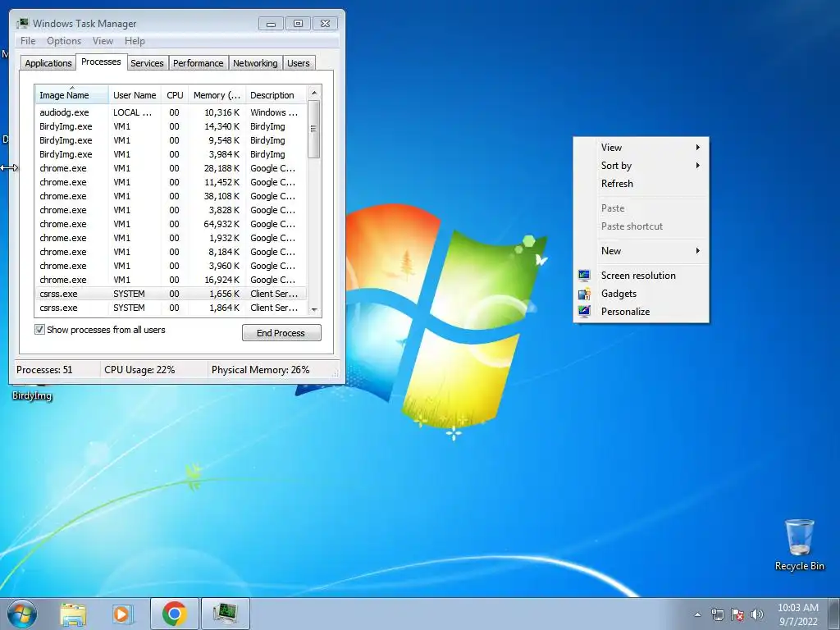
Task: Open the Help menu in Task Manager
Action: tap(135, 41)
